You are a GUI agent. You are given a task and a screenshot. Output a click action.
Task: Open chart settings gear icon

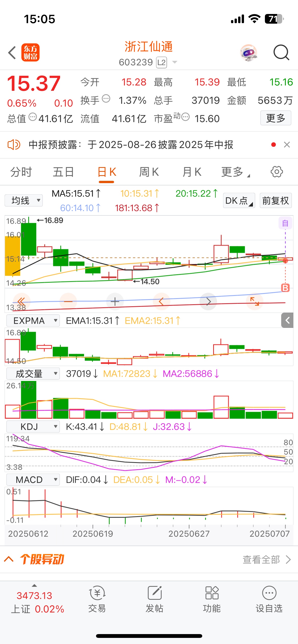277,172
